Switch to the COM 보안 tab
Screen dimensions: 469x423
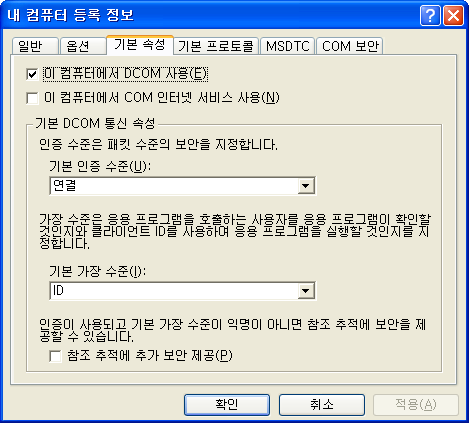[349, 46]
